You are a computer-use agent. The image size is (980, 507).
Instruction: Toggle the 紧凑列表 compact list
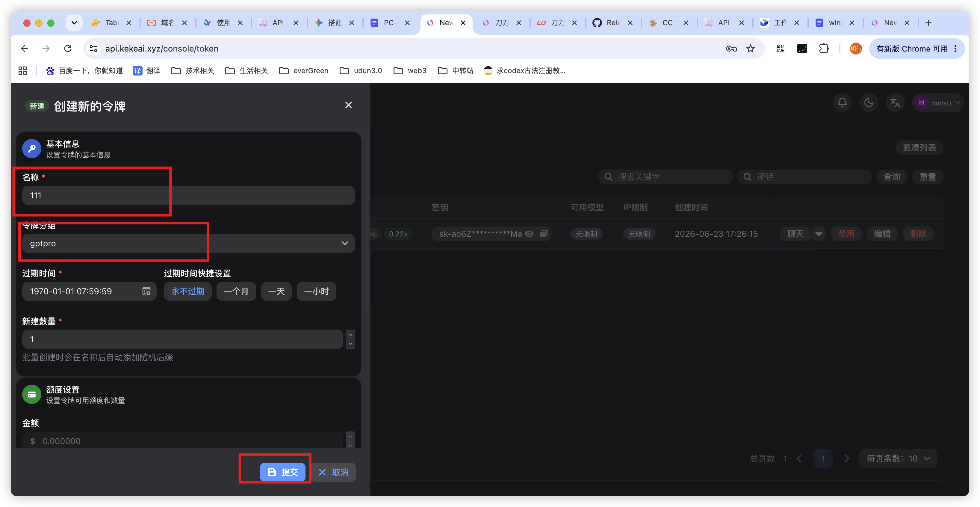(x=919, y=148)
